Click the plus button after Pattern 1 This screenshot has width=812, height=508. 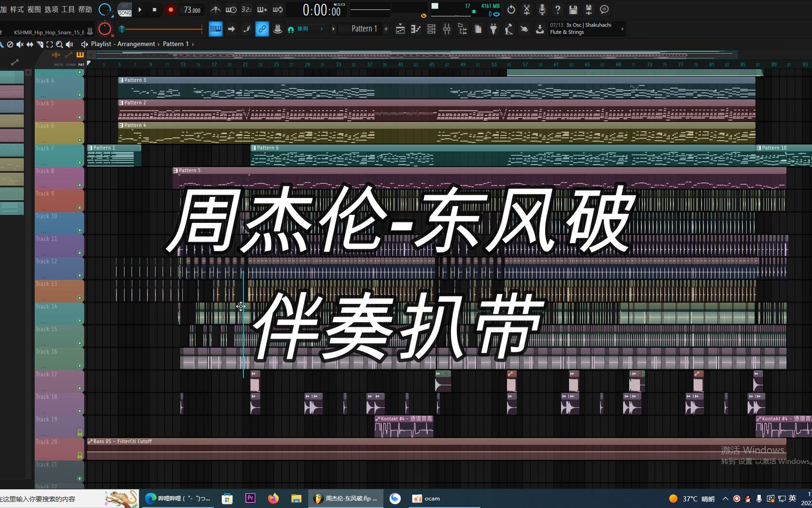tap(386, 29)
